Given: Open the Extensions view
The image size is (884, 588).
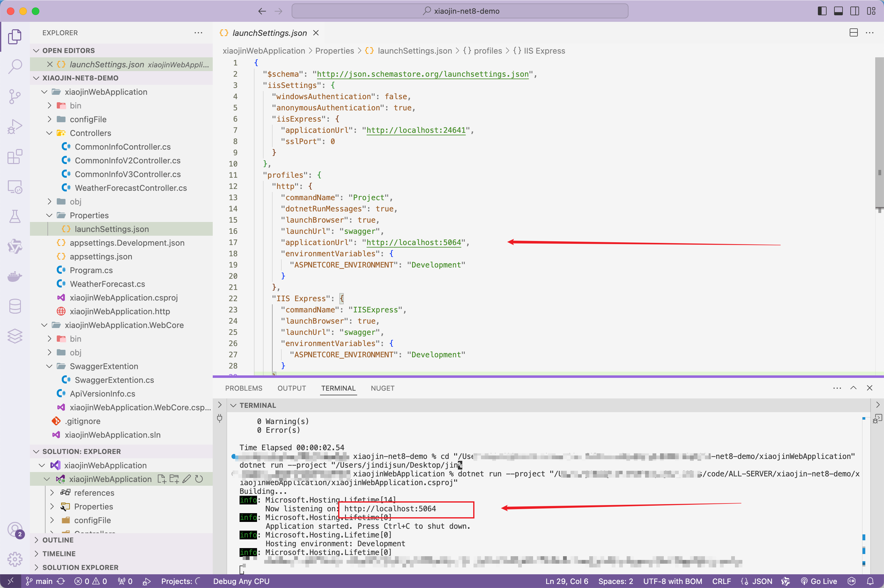Looking at the screenshot, I should coord(15,157).
